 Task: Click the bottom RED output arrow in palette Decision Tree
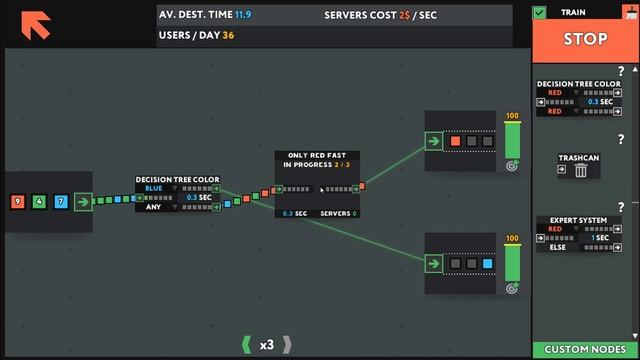(618, 111)
